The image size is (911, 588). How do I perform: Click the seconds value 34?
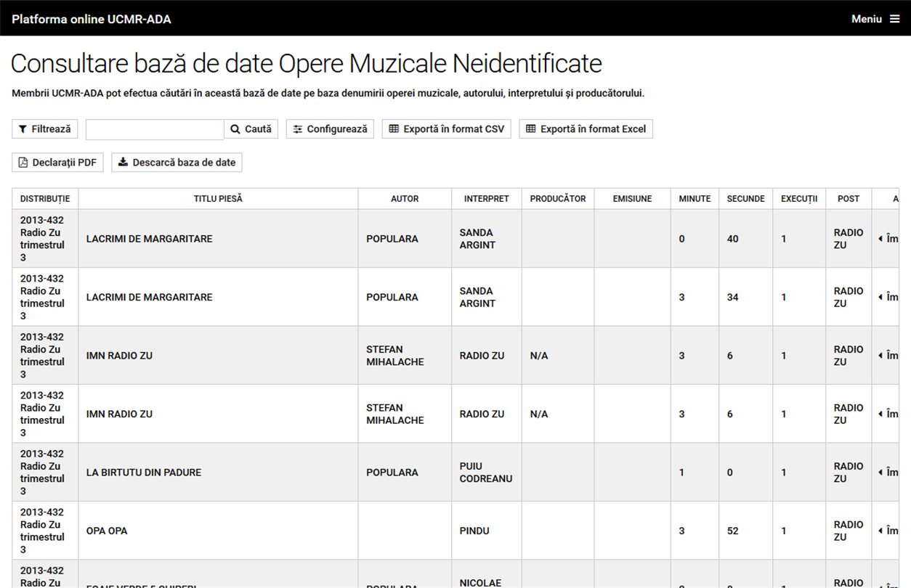[733, 297]
